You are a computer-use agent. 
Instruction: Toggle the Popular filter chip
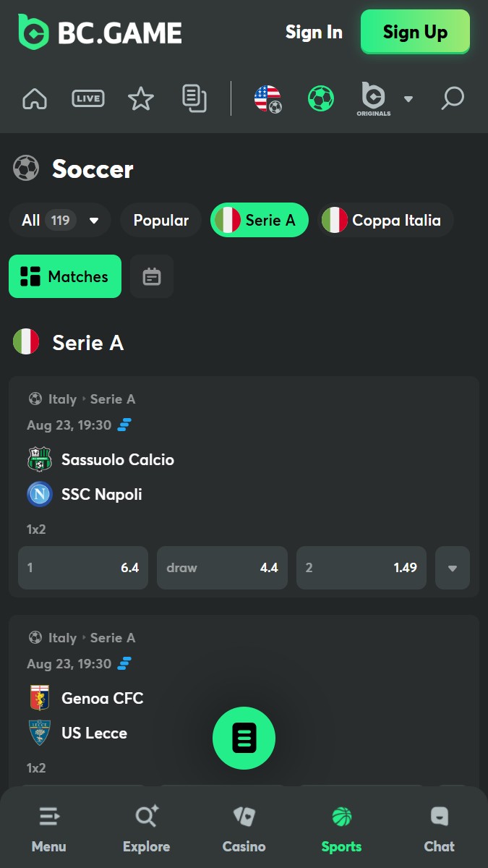coord(160,220)
